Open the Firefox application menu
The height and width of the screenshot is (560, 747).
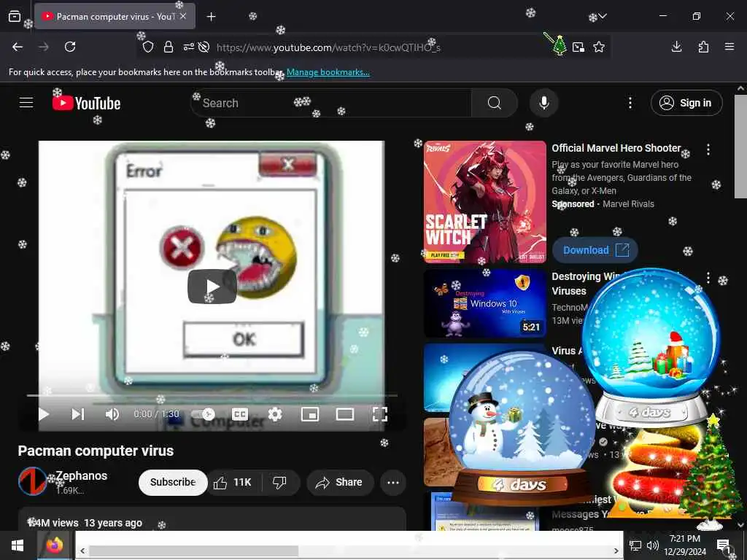pos(729,47)
